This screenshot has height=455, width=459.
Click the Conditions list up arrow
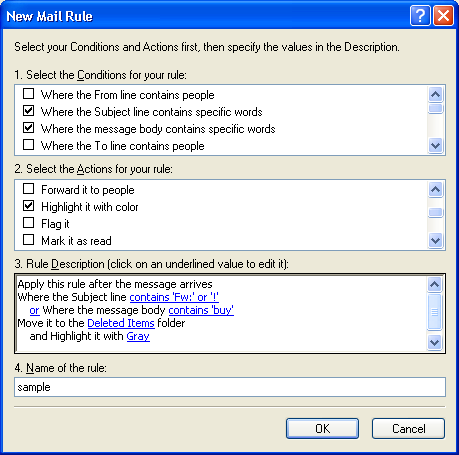435,95
